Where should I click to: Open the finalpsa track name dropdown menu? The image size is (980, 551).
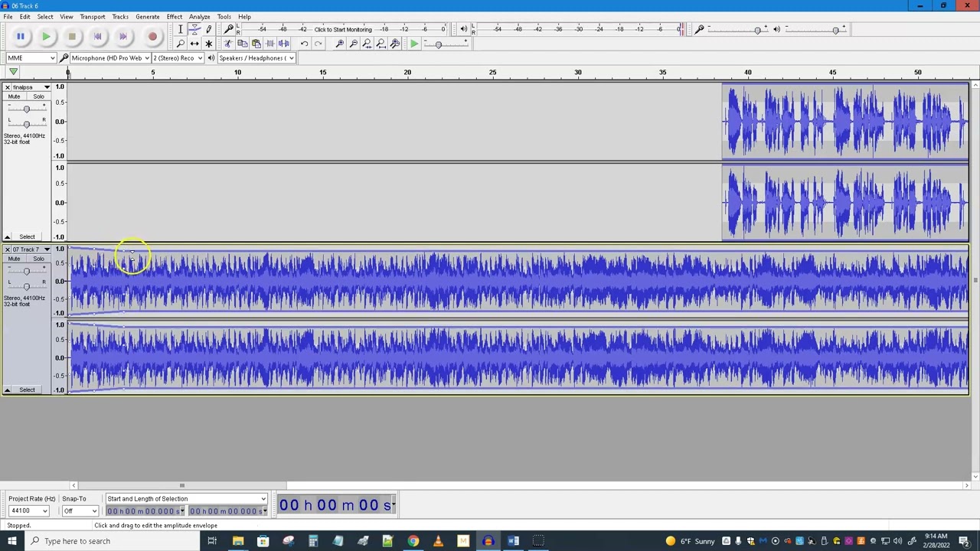point(31,87)
